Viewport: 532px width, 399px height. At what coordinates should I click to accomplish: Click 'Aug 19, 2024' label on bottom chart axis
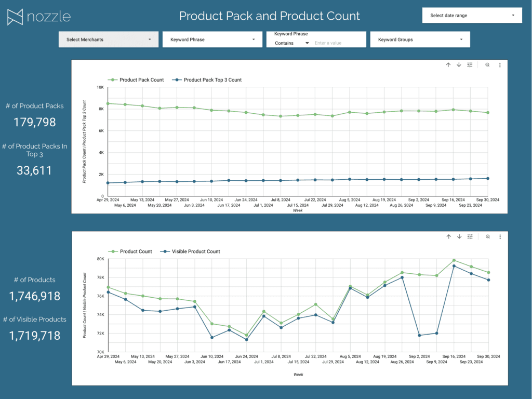tap(385, 356)
